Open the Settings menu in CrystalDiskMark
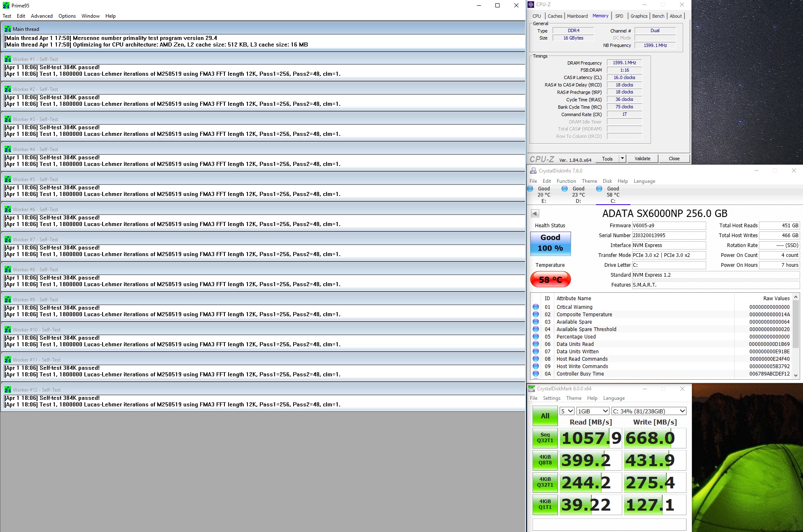The height and width of the screenshot is (532, 803). pyautogui.click(x=552, y=398)
